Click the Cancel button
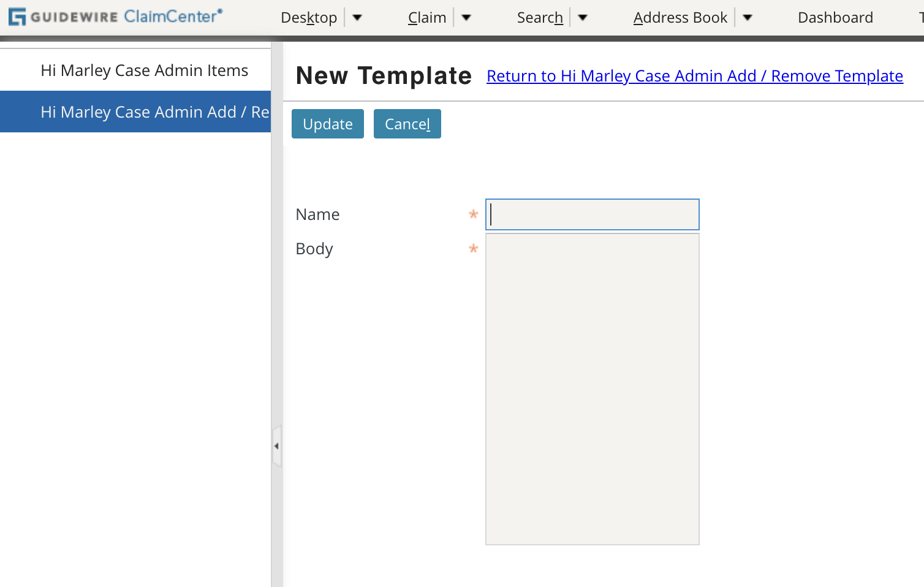924x587 pixels. [407, 123]
